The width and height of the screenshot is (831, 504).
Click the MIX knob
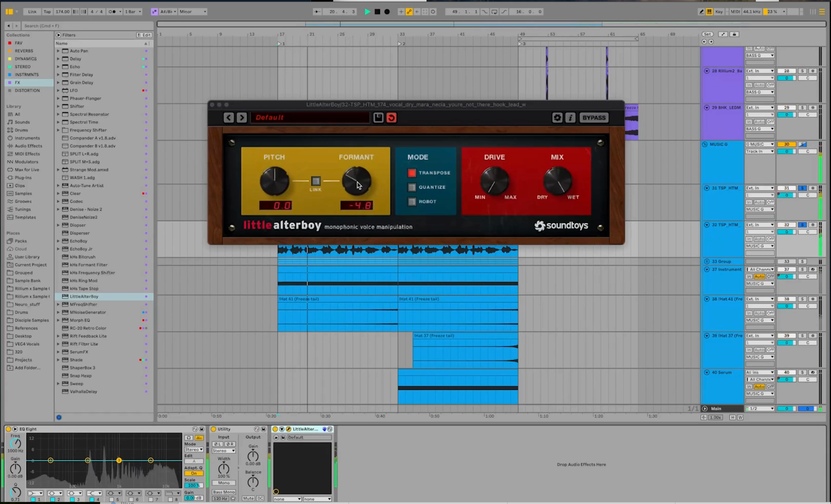(x=557, y=181)
